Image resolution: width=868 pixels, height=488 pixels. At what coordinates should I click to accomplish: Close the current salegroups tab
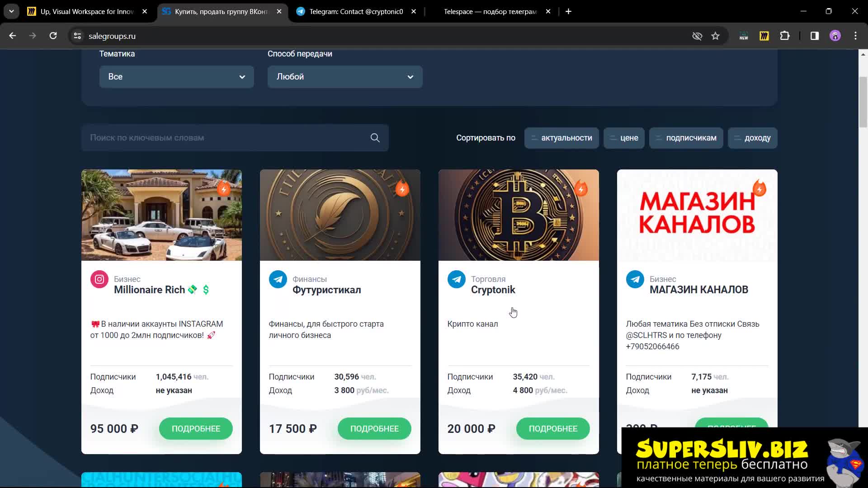279,11
